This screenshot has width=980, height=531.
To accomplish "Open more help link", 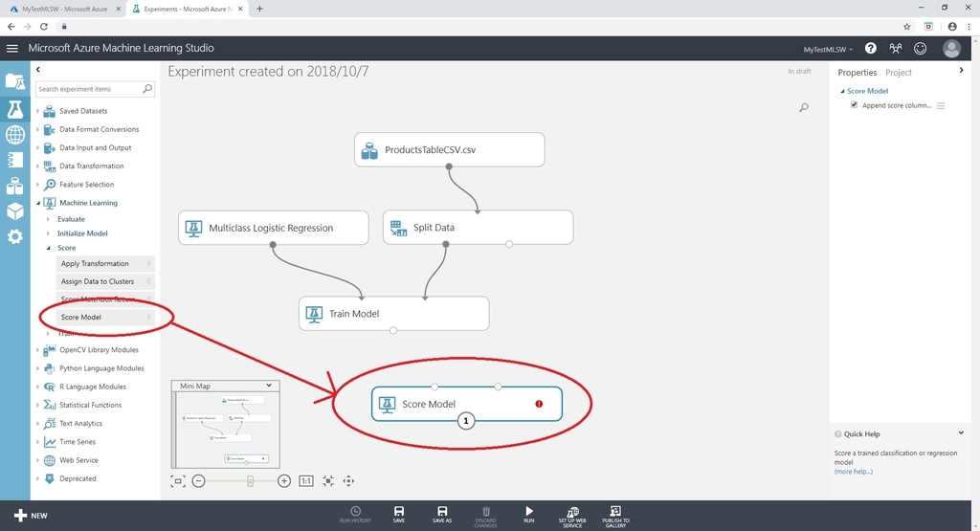I will [x=853, y=472].
